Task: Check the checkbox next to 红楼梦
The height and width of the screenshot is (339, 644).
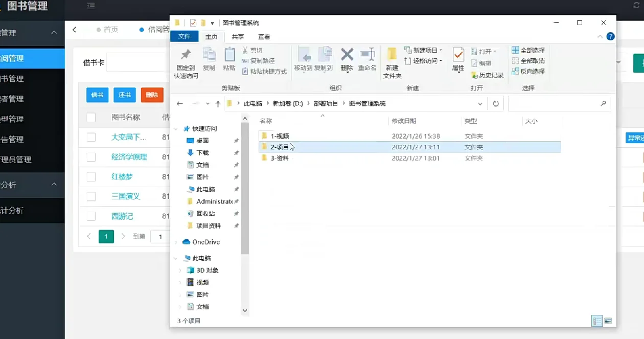Action: tap(91, 176)
